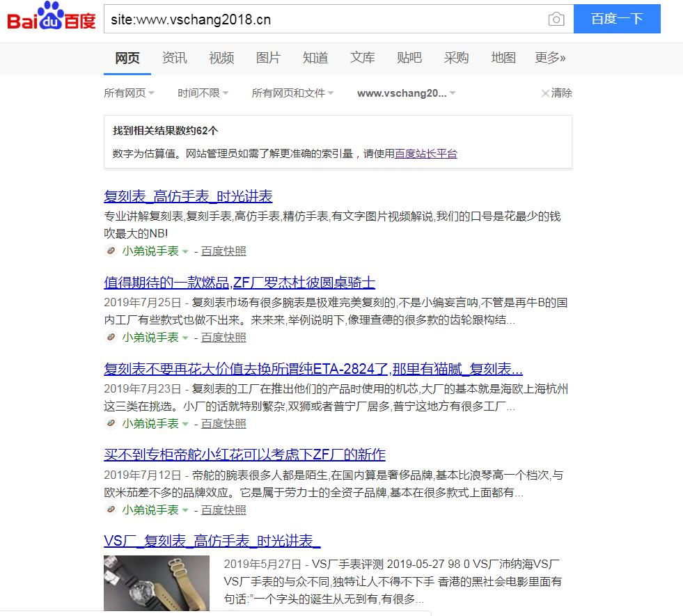
Task: Click the Baidu logo
Action: click(x=52, y=17)
